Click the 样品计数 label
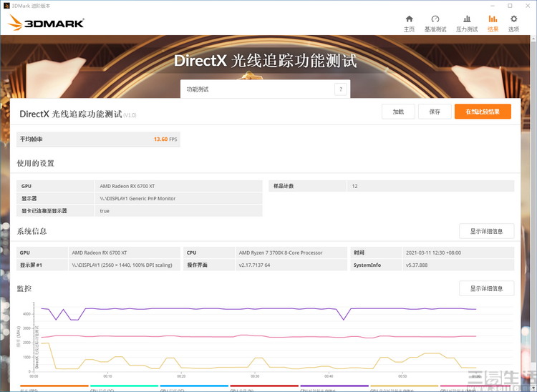This screenshot has height=392, width=537. (284, 186)
